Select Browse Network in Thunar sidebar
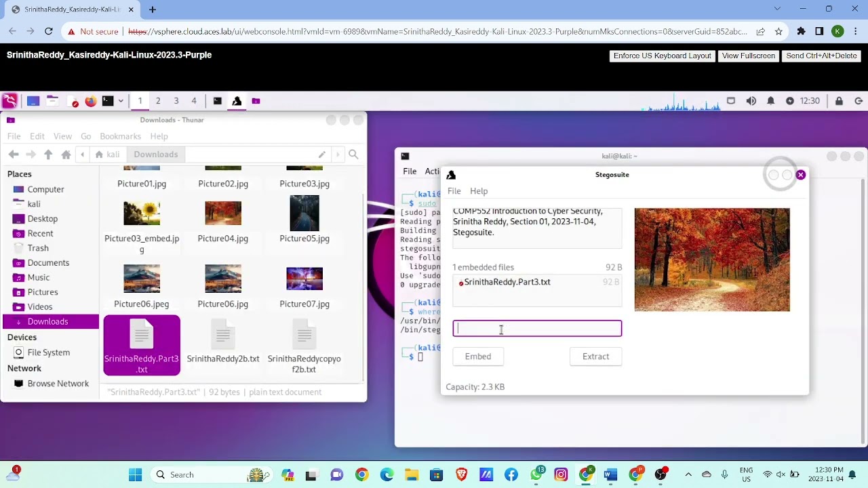The image size is (868, 488). tap(58, 384)
